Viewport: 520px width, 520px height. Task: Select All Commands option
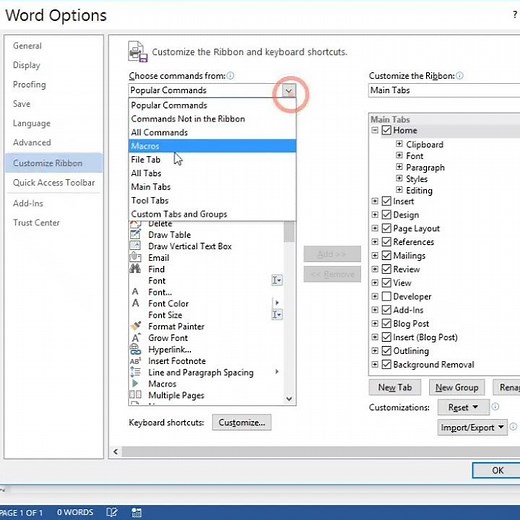(212, 132)
